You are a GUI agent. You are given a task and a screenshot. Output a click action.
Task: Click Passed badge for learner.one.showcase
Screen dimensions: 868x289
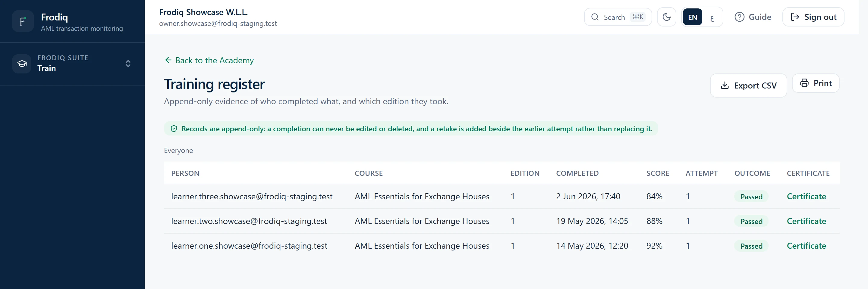(x=751, y=246)
